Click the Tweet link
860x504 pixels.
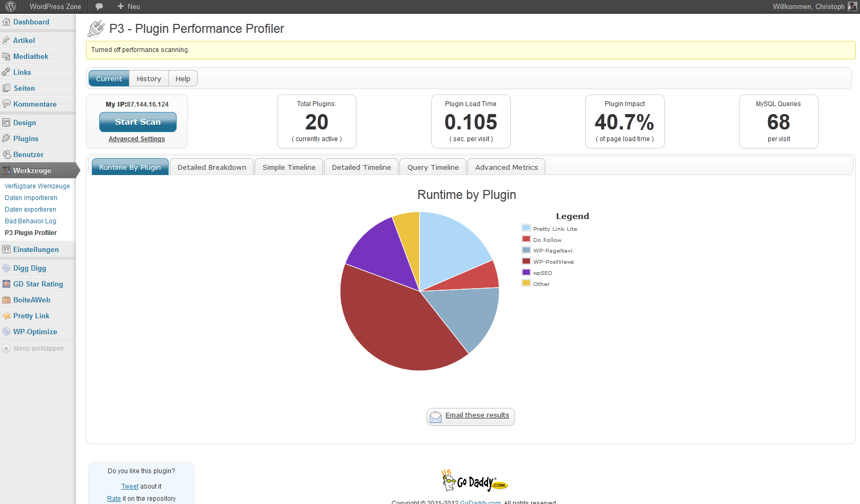tap(130, 486)
